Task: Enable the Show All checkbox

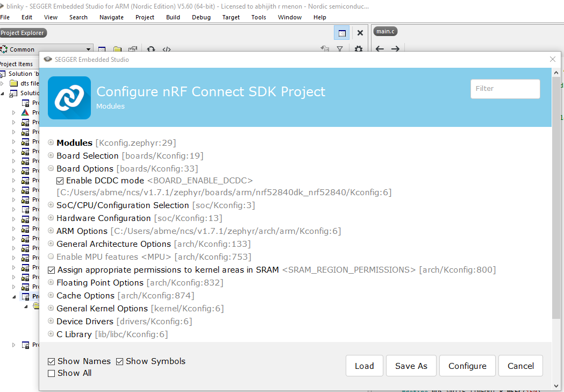Action: [x=52, y=373]
